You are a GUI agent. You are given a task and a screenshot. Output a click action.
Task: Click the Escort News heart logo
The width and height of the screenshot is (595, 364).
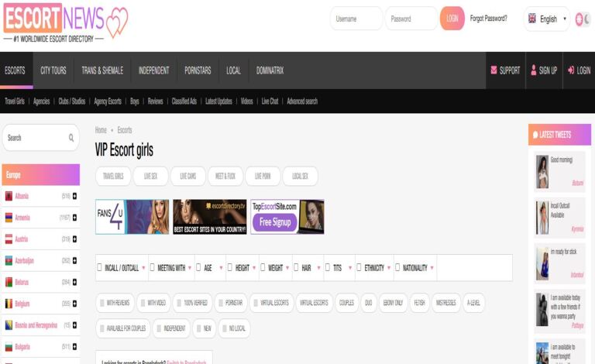point(116,23)
